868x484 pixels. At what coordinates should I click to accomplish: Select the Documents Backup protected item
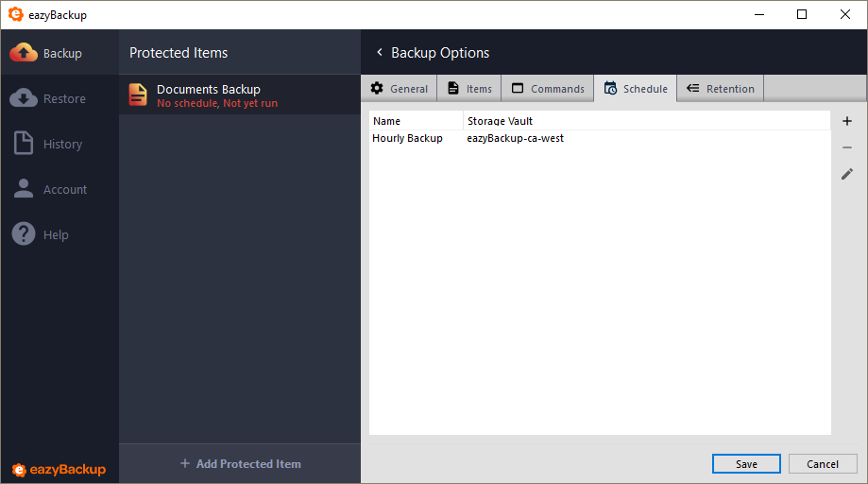point(240,95)
